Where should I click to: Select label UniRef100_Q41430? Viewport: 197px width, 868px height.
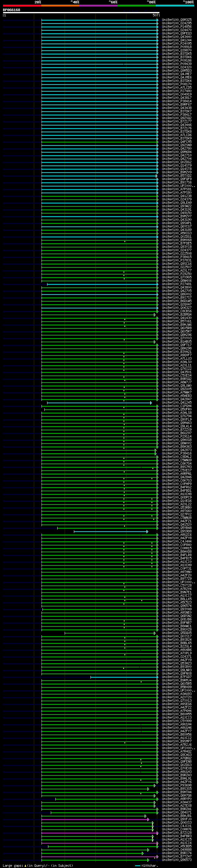coord(177,318)
